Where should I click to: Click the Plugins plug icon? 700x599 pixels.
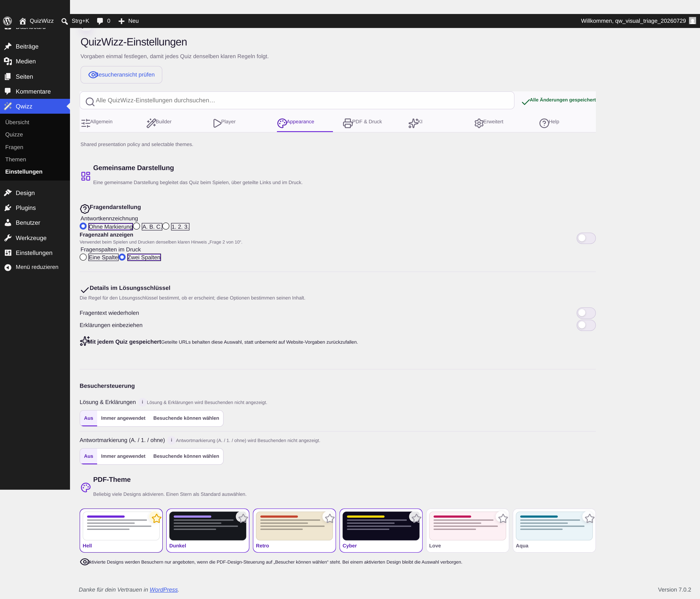point(8,208)
